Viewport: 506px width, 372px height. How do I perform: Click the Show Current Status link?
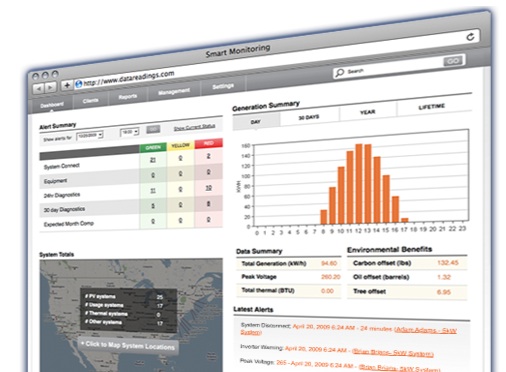click(x=194, y=127)
